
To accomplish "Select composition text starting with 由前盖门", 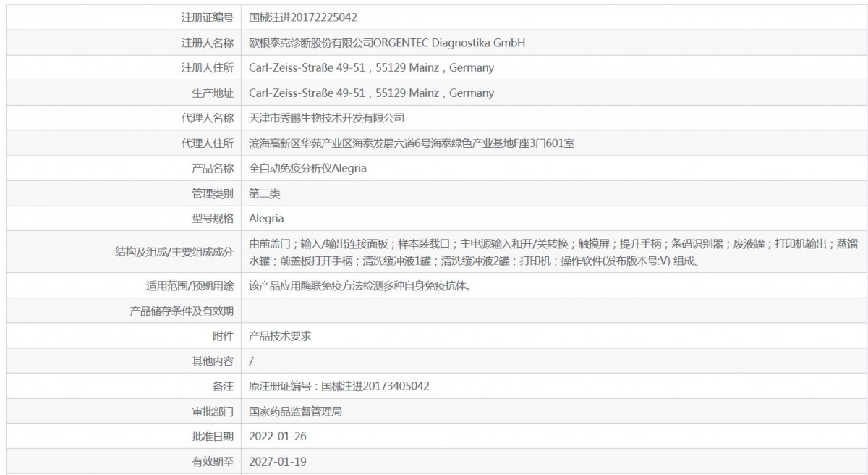I will point(553,251).
